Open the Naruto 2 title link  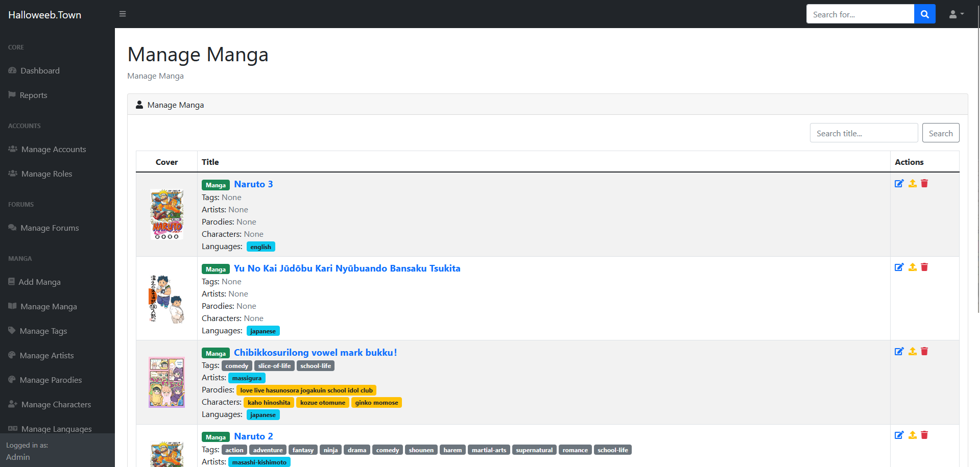[253, 436]
